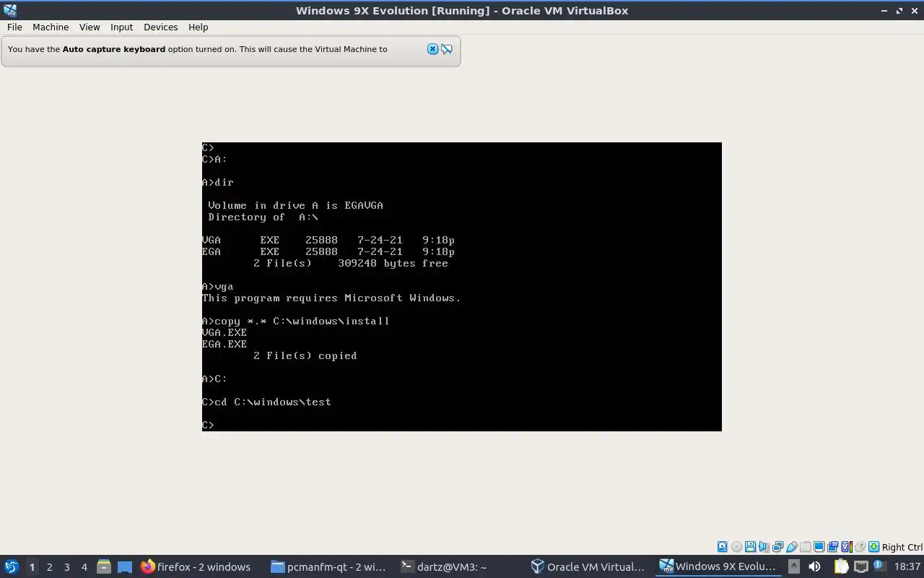Launch the file manager from taskbar quicklaunch

pyautogui.click(x=103, y=567)
